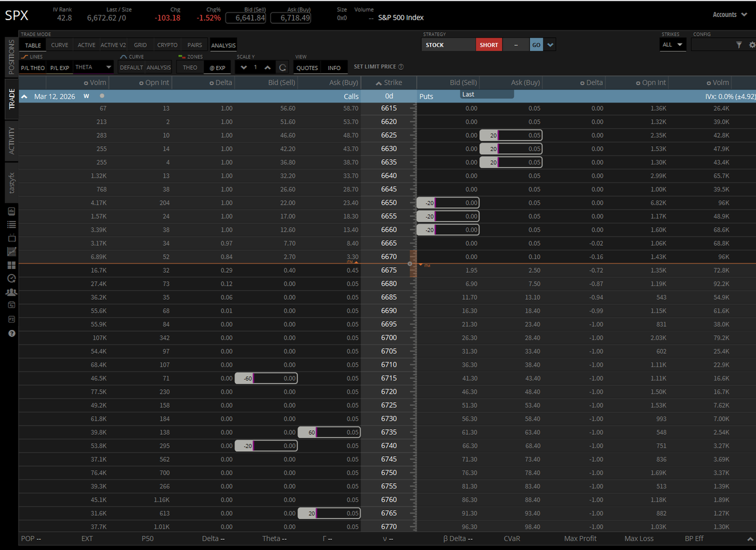
Task: Click the puts-side Volm column header
Action: coord(717,83)
